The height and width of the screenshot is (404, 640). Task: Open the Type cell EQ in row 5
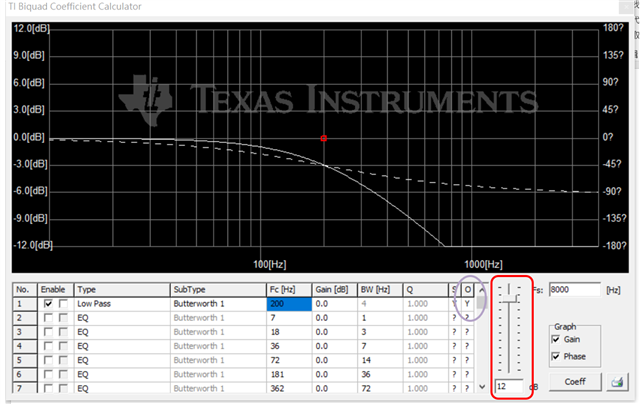click(122, 360)
